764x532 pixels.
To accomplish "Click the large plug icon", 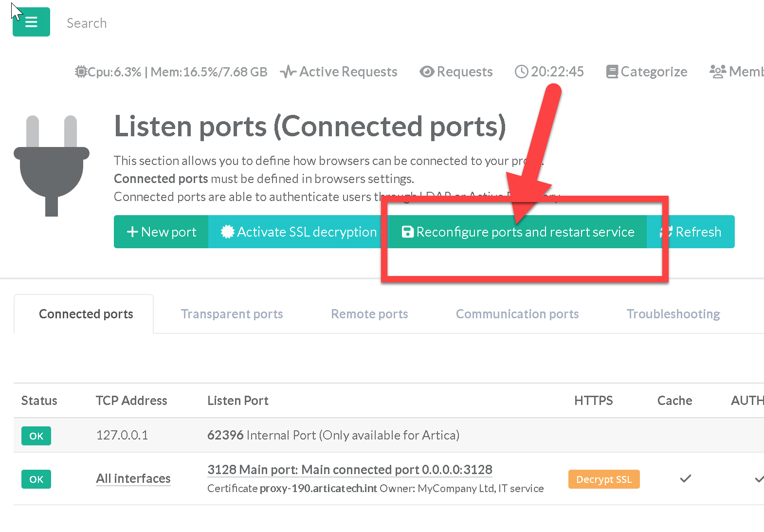I will 52,165.
